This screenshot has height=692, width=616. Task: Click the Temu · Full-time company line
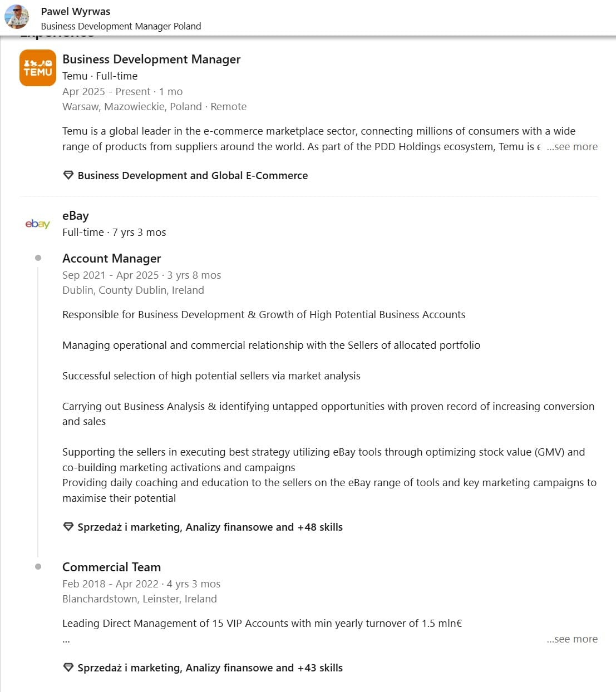pyautogui.click(x=100, y=76)
